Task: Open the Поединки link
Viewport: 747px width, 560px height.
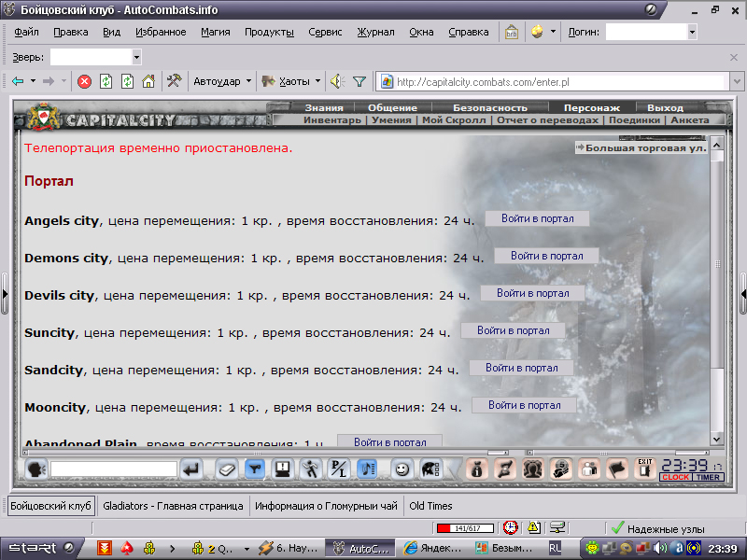Action: click(635, 120)
